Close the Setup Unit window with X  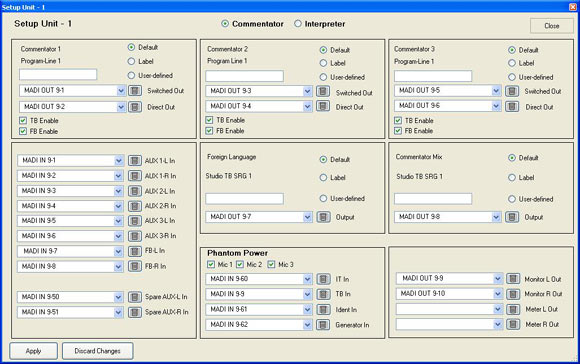point(573,7)
